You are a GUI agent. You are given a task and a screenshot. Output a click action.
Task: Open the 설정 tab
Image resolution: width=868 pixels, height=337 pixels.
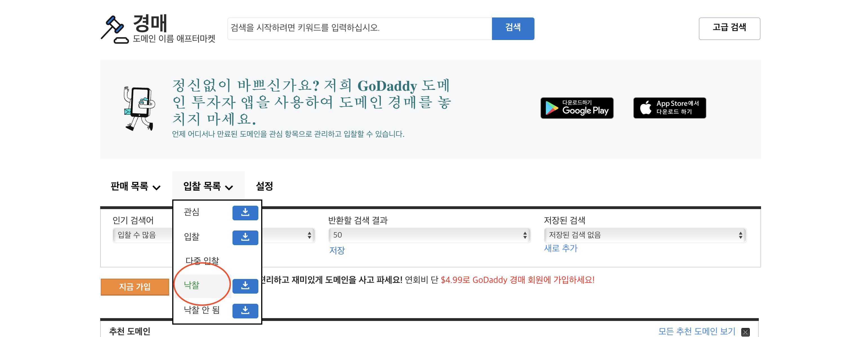coord(264,186)
